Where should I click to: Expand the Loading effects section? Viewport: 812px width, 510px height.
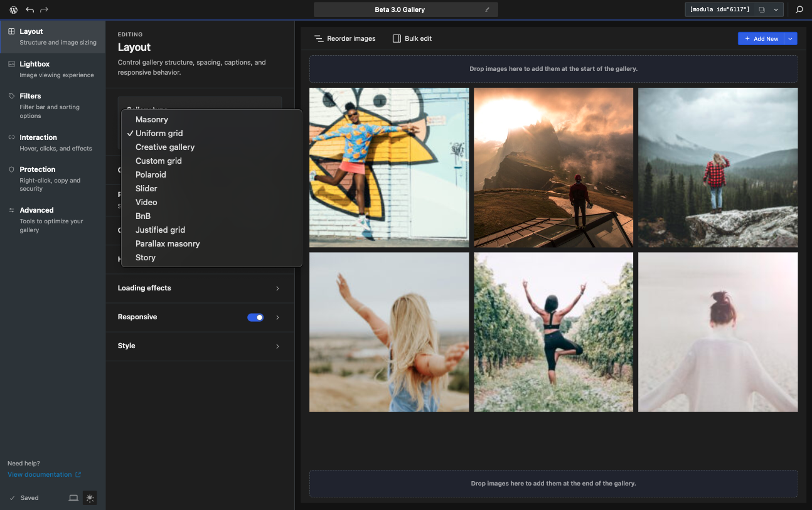pos(200,289)
